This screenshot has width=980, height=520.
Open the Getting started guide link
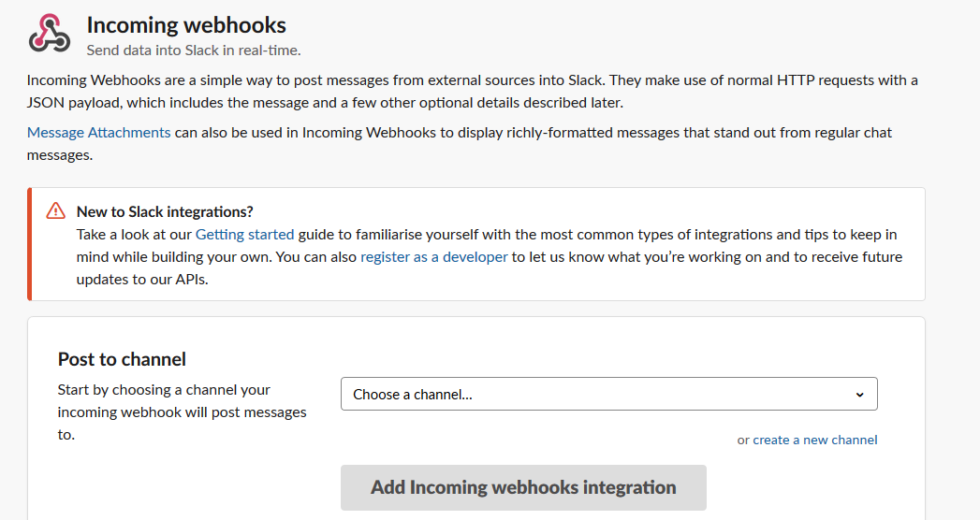(x=245, y=234)
